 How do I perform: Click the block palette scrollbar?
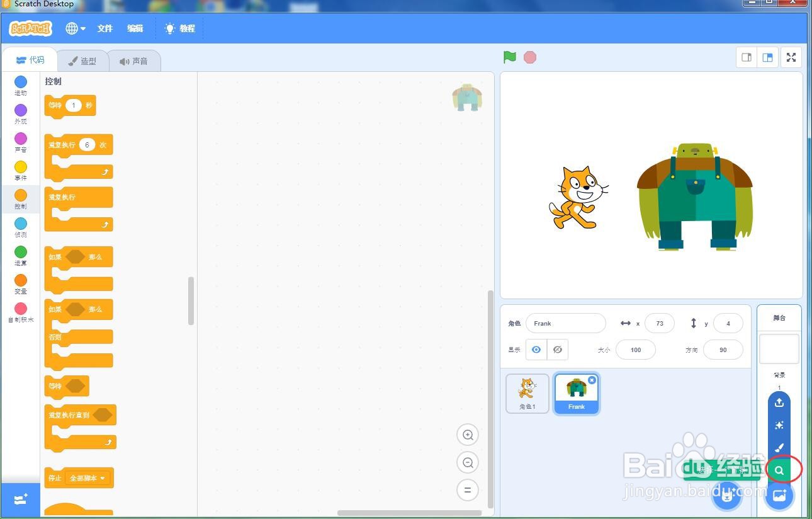[x=191, y=300]
